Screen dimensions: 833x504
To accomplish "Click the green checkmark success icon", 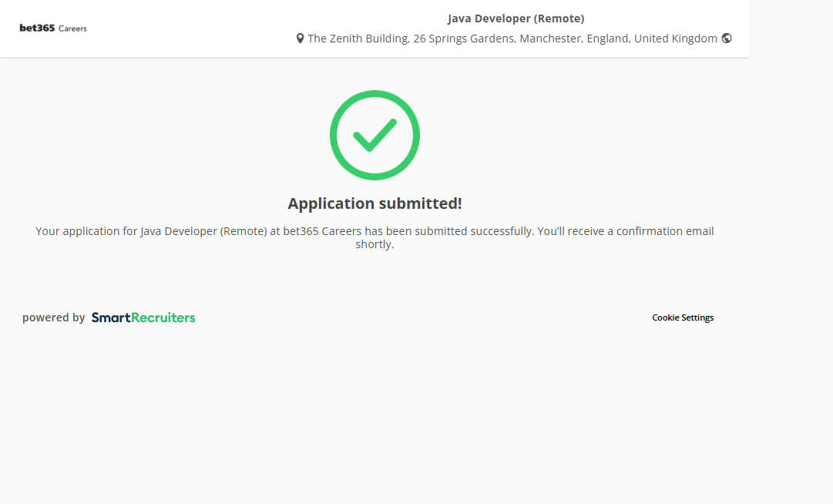I will pyautogui.click(x=375, y=136).
